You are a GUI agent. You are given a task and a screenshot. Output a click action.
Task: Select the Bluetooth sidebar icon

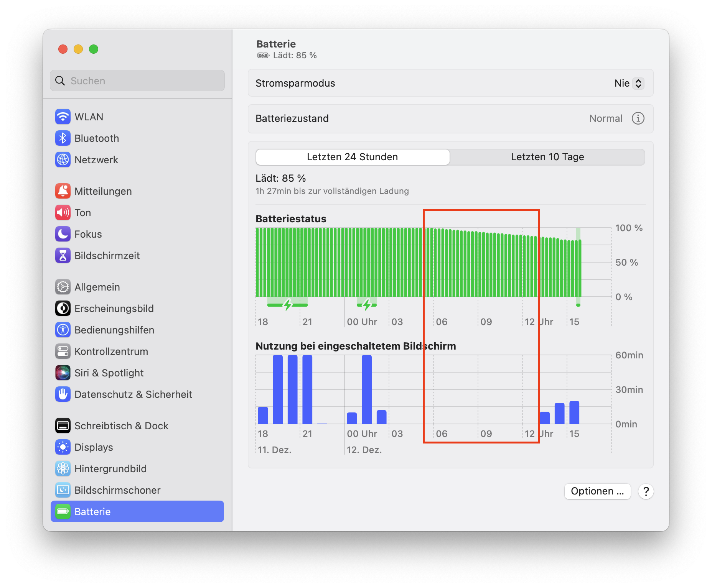tap(63, 138)
